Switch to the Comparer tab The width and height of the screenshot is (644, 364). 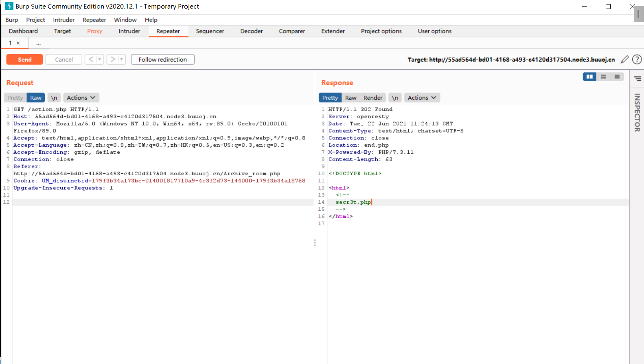[292, 31]
